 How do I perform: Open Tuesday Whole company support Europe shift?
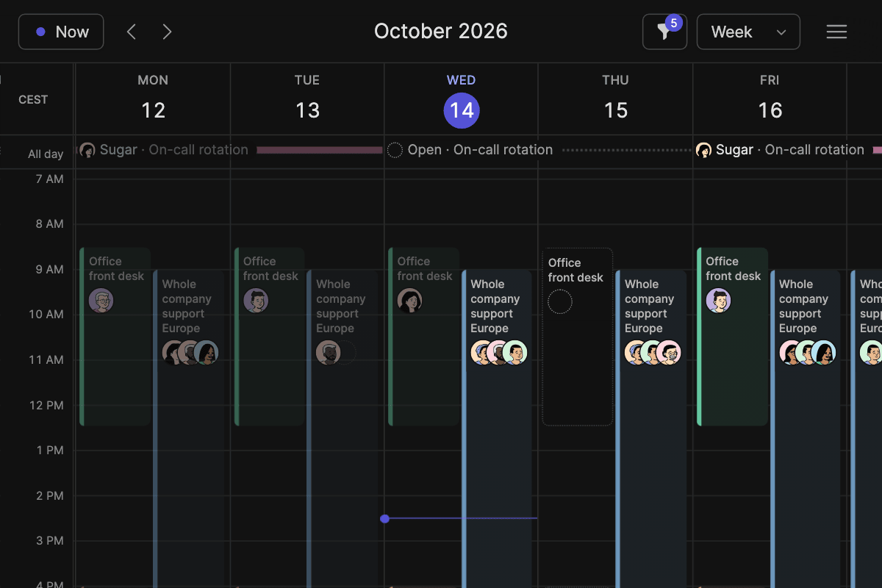pos(343,429)
